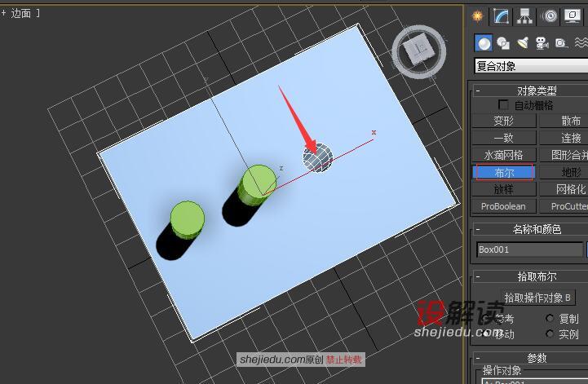The height and width of the screenshot is (384, 588).
Task: Open the viewport plus-sign menu
Action: (x=4, y=14)
